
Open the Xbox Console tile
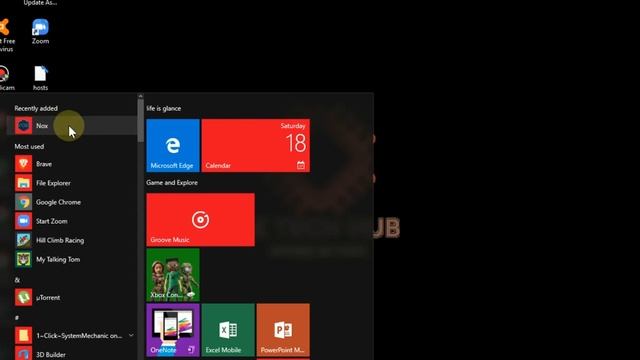173,275
